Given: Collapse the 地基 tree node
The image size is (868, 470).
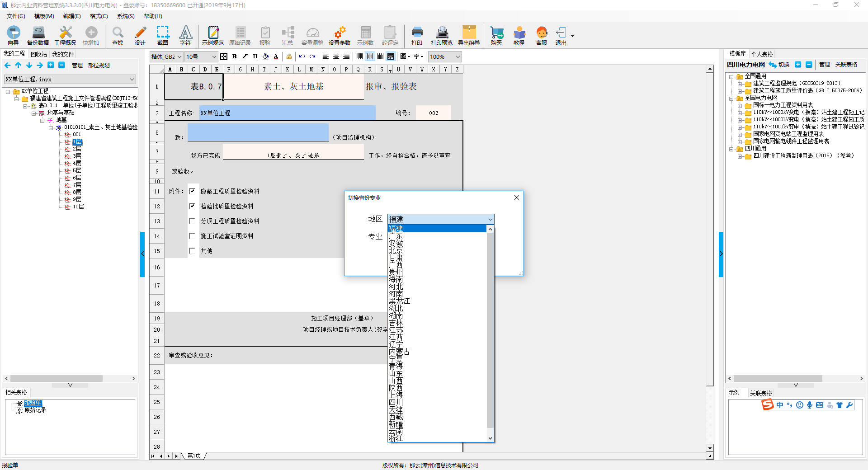Looking at the screenshot, I should point(42,120).
